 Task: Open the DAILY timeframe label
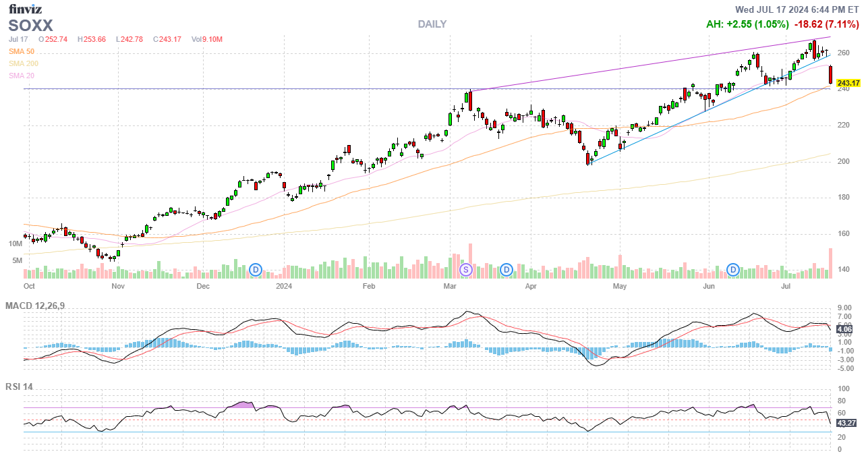pos(432,24)
